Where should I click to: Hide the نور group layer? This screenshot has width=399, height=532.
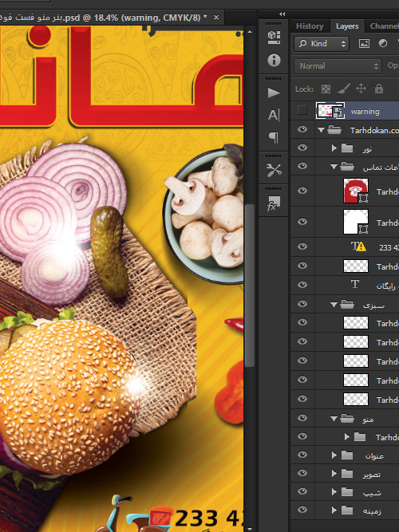(x=302, y=148)
